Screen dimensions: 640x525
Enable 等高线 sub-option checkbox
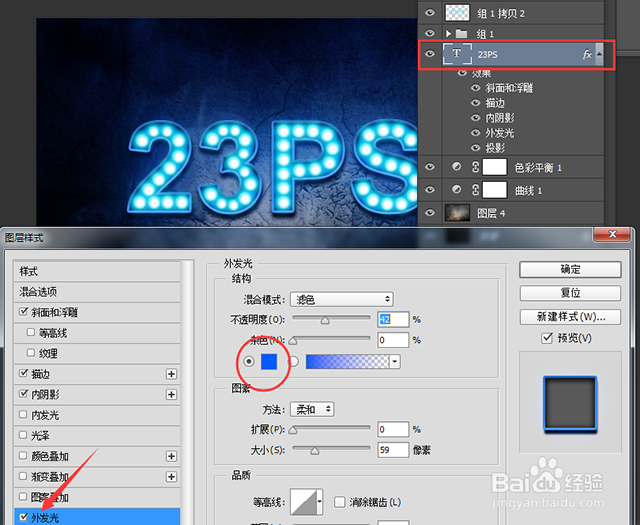pyautogui.click(x=31, y=332)
